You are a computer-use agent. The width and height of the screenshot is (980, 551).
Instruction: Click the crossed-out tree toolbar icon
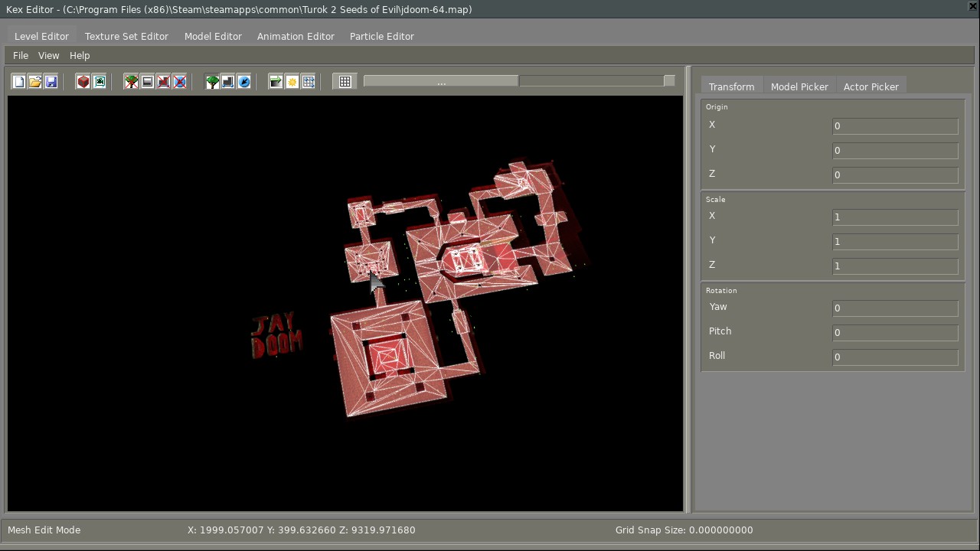coord(132,82)
